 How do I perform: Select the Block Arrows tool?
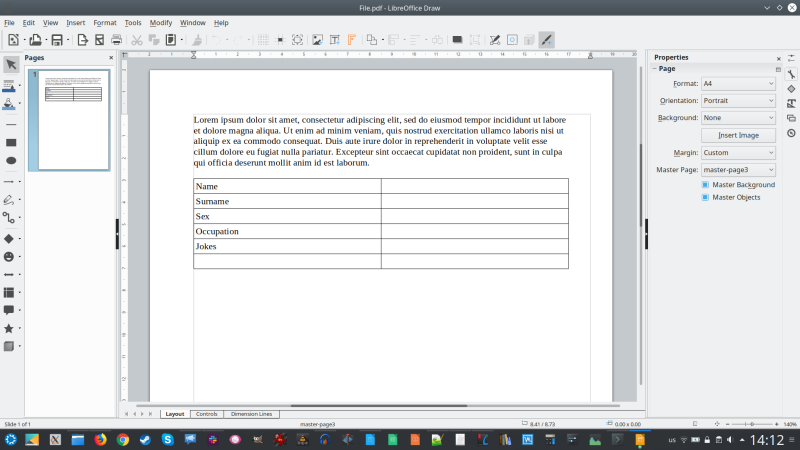(x=9, y=274)
